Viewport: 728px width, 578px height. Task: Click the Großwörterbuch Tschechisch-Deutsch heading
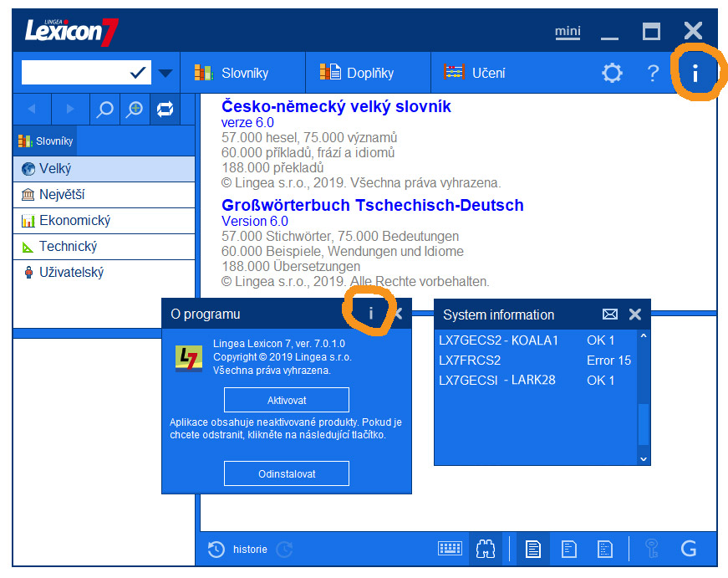point(372,205)
